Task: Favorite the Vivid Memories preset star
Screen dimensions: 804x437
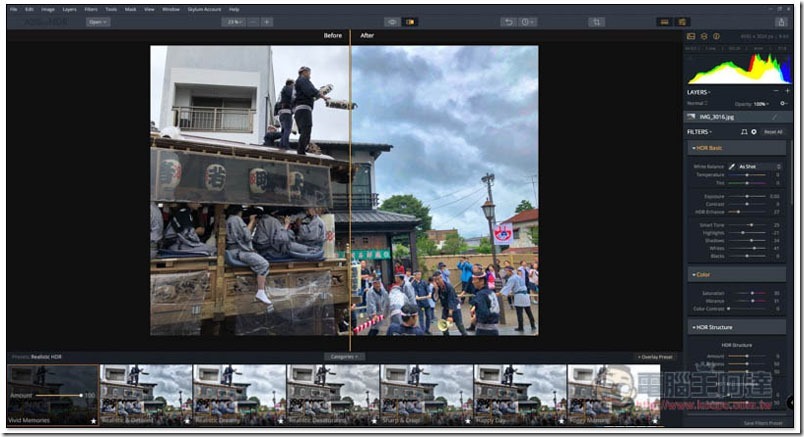Action: coord(93,421)
